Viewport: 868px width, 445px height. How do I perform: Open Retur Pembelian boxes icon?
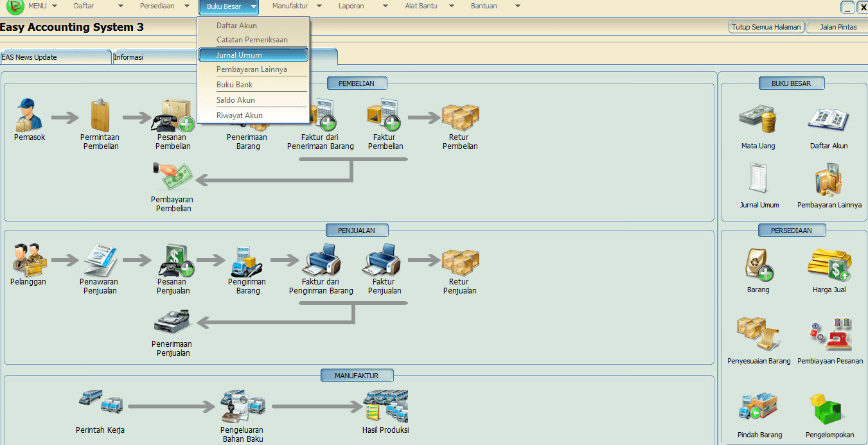click(x=460, y=117)
